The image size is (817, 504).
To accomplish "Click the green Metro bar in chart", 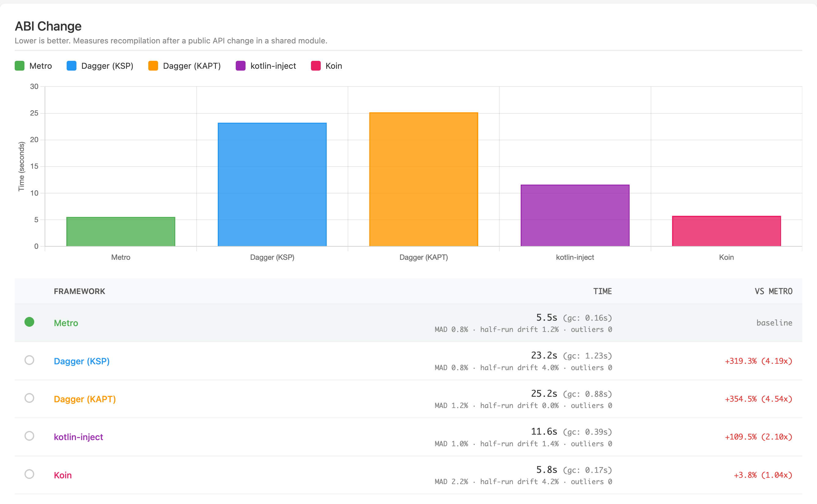I will [x=121, y=232].
